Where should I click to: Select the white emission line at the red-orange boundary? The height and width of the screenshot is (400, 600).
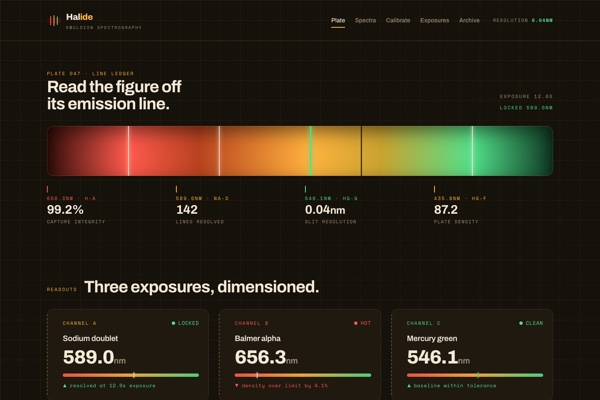point(219,151)
